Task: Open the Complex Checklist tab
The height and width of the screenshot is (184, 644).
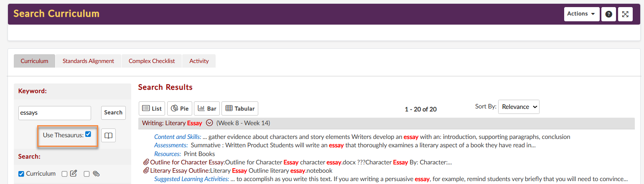Action: pyautogui.click(x=152, y=61)
